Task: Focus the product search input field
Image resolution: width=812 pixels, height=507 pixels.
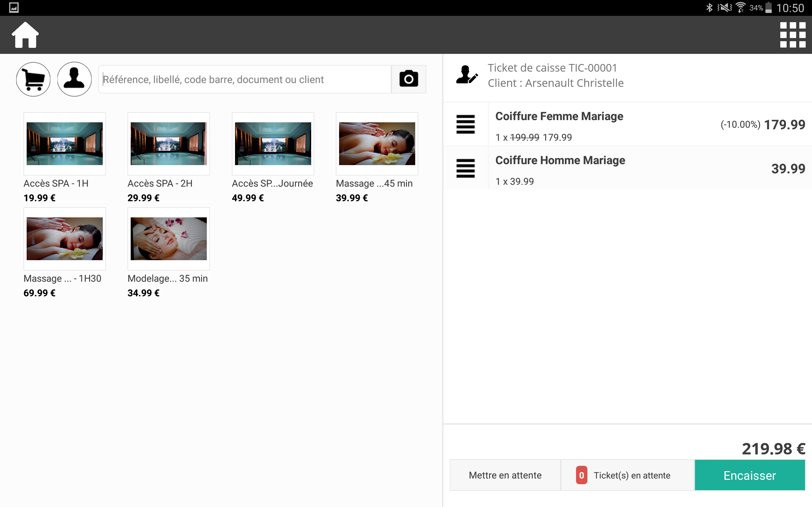Action: (245, 79)
